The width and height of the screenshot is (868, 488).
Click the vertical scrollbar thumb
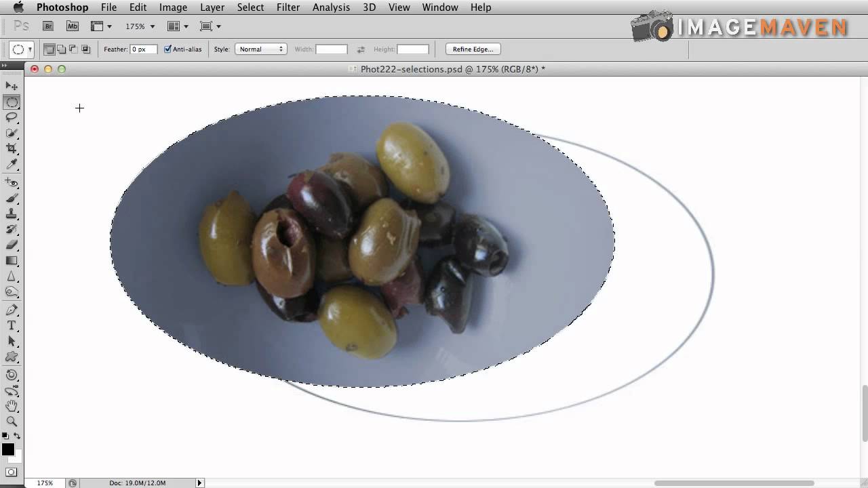coord(865,413)
